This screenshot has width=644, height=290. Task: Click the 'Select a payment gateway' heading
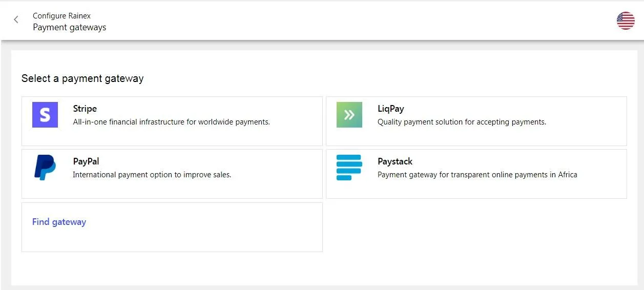82,78
